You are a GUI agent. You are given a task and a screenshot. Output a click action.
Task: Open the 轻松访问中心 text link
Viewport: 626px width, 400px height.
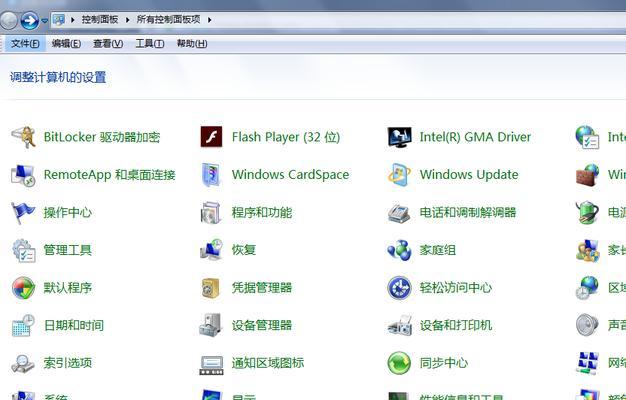456,288
